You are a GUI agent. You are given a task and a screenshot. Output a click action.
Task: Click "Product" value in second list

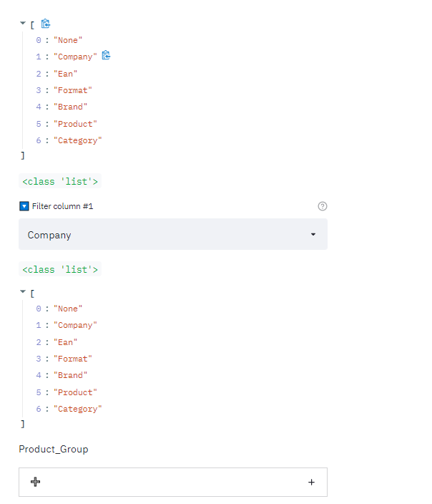[x=75, y=392]
